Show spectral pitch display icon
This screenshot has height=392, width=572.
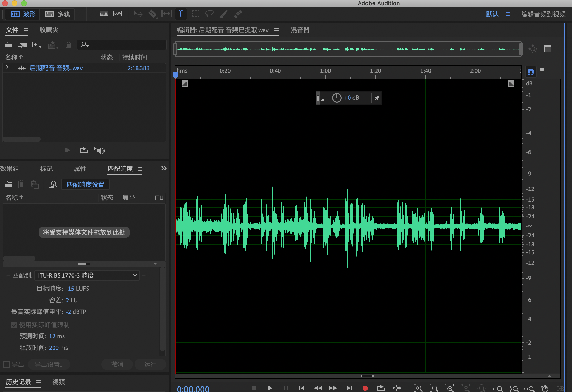118,14
